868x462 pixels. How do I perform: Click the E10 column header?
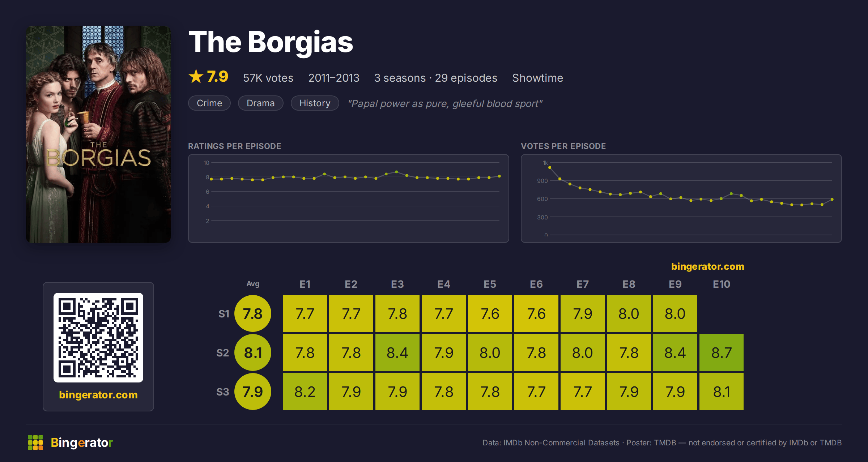point(722,284)
